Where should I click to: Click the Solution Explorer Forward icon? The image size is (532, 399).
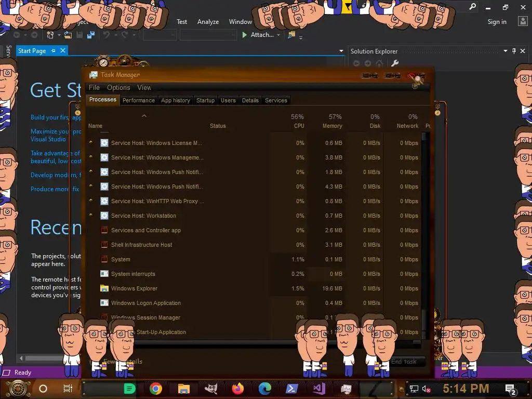368,63
